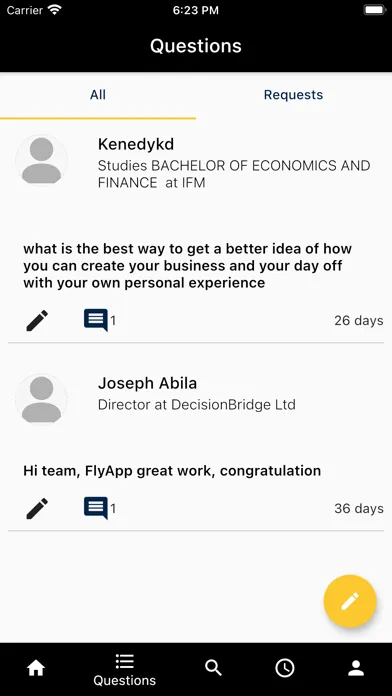
Task: Tap the pencil edit icon on Joseph Abila's post
Action: pos(37,509)
